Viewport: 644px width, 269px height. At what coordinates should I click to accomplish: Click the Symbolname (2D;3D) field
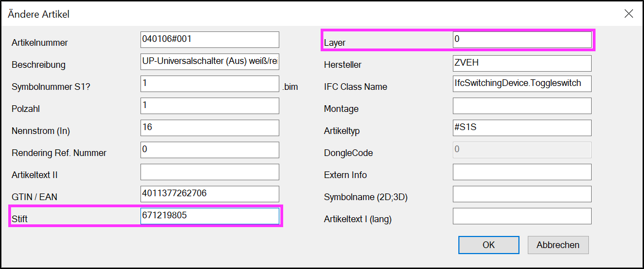(x=522, y=194)
